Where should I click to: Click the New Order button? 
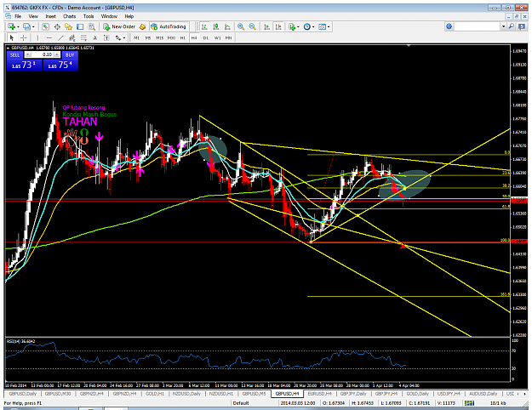119,26
